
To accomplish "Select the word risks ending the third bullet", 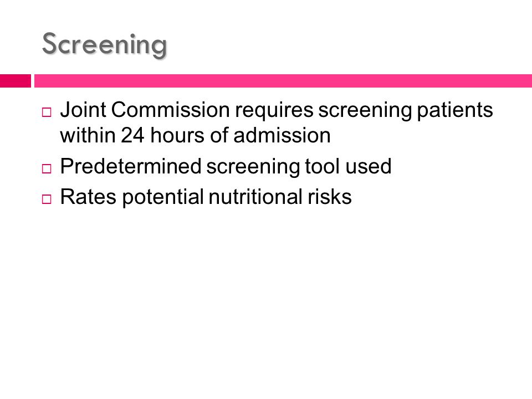I will point(329,197).
